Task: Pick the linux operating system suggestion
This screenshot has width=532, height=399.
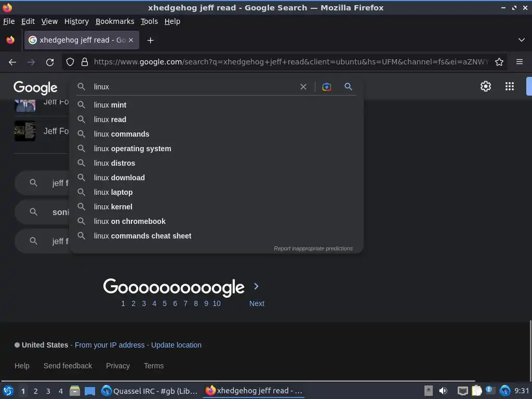Action: 216,149
